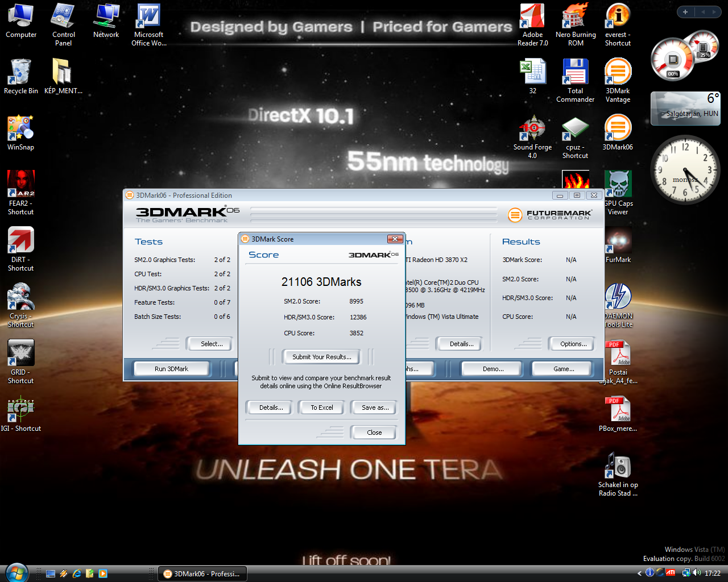Close the score dialog via Close button

pos(374,433)
